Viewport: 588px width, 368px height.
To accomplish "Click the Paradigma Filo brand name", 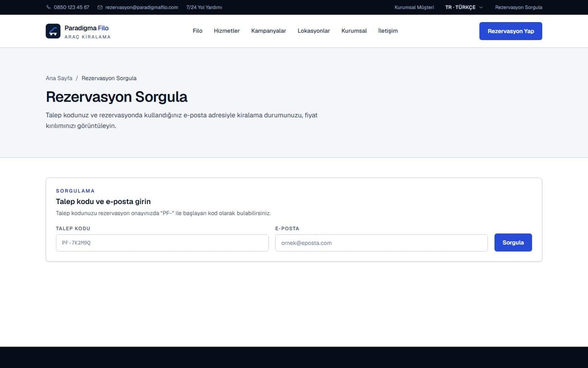I will (x=87, y=28).
